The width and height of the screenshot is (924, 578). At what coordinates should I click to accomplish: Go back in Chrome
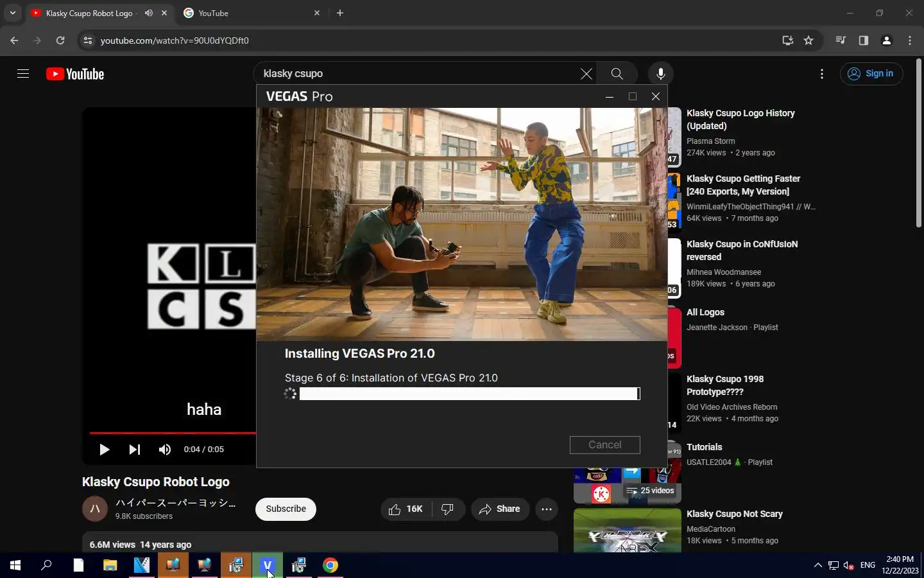(14, 40)
